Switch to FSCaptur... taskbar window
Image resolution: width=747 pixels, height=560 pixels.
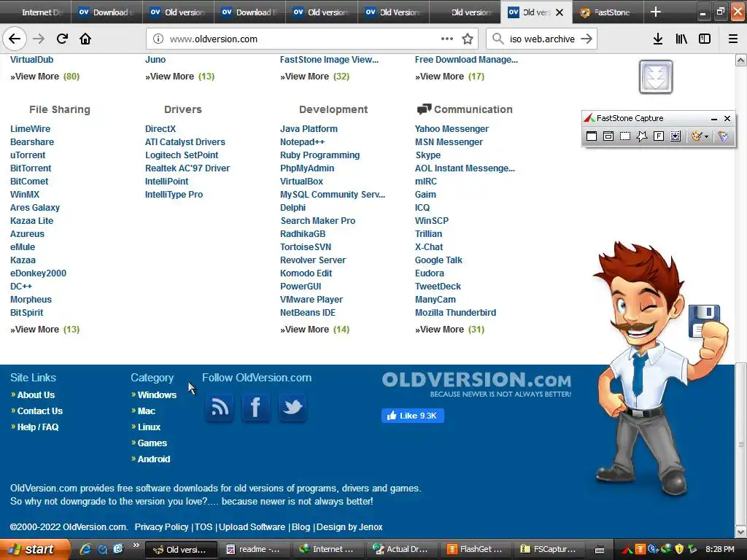[549, 549]
